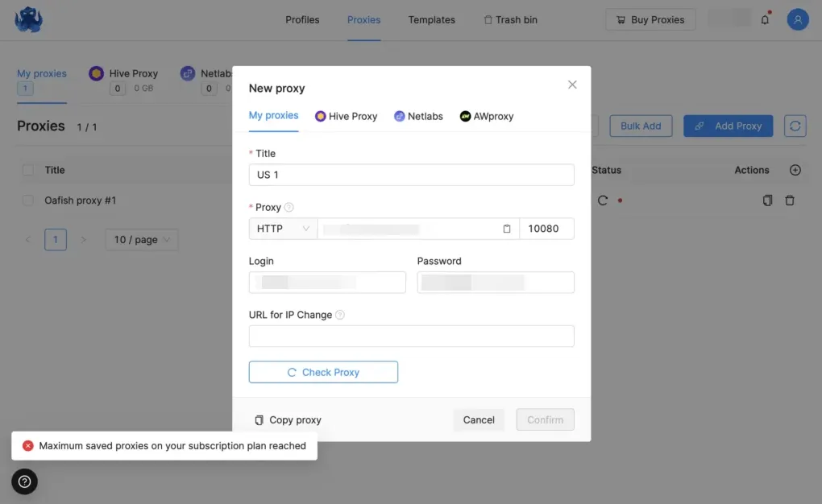Toggle the select-all checkbox in Title column

pos(27,170)
